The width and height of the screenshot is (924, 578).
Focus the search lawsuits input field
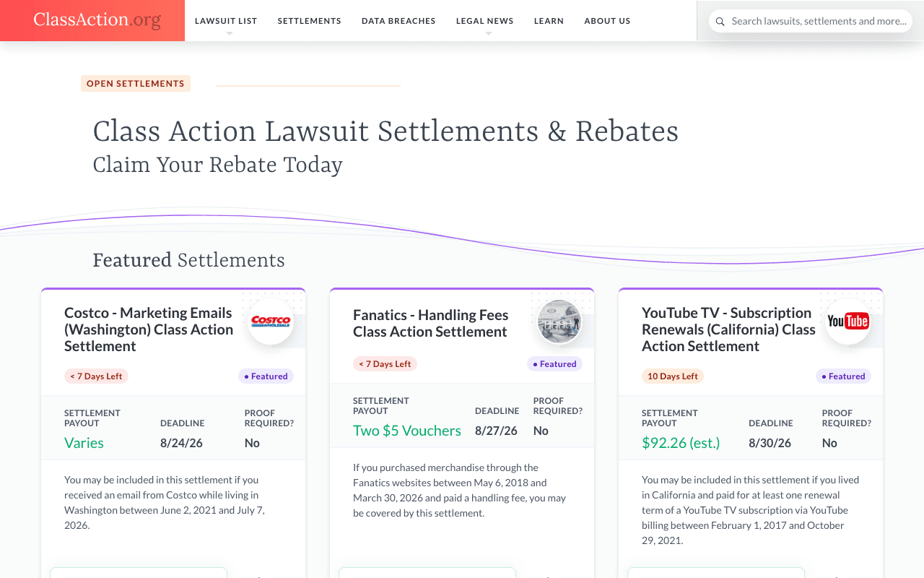point(811,21)
